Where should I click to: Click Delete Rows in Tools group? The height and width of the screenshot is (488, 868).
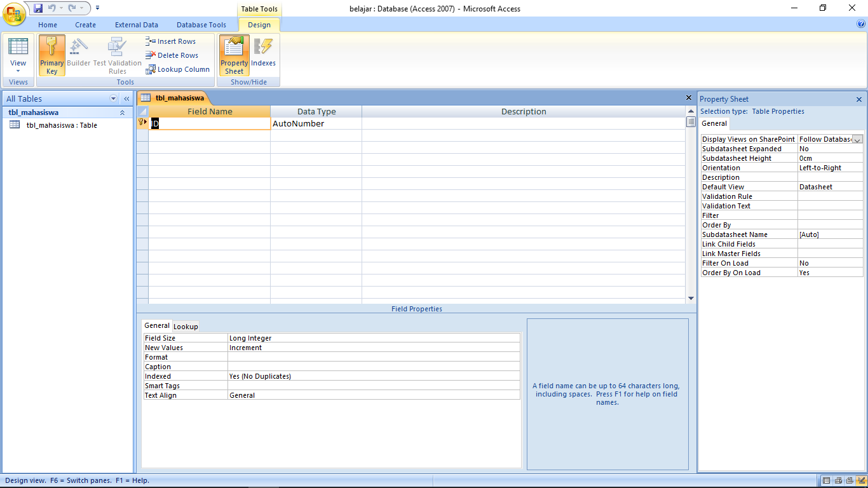click(x=172, y=55)
